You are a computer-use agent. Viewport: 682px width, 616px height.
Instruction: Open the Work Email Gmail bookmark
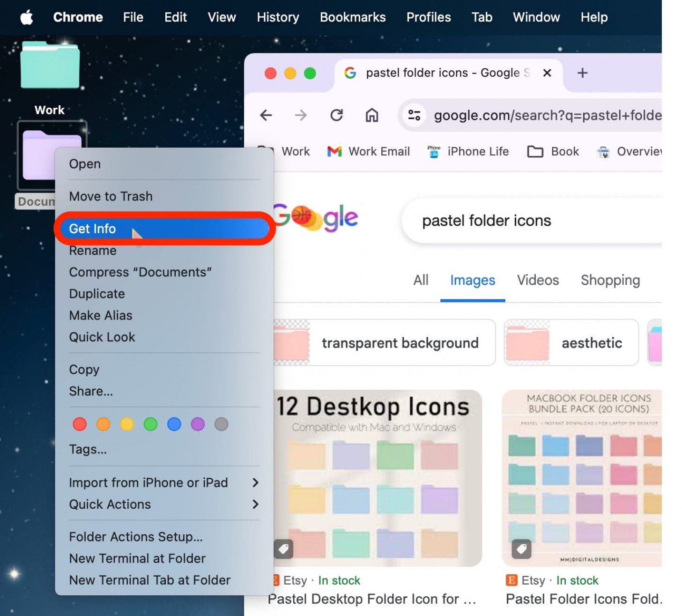[369, 151]
